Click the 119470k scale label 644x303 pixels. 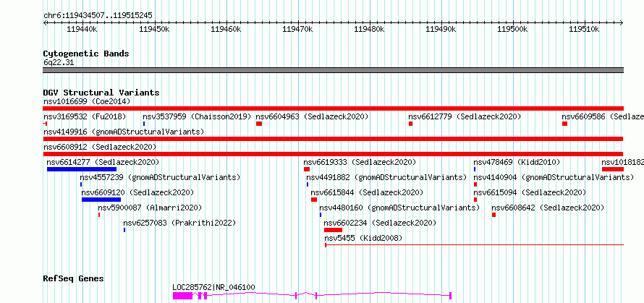(x=297, y=29)
